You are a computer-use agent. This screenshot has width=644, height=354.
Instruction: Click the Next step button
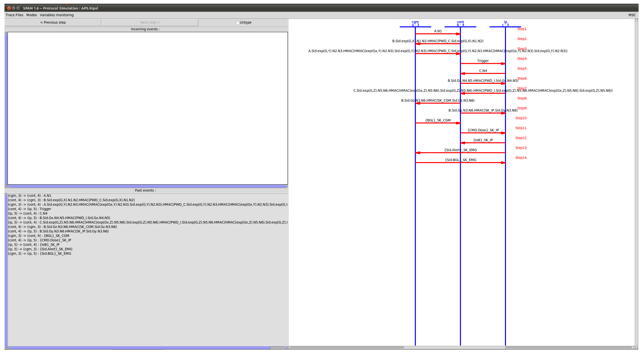[x=150, y=22]
